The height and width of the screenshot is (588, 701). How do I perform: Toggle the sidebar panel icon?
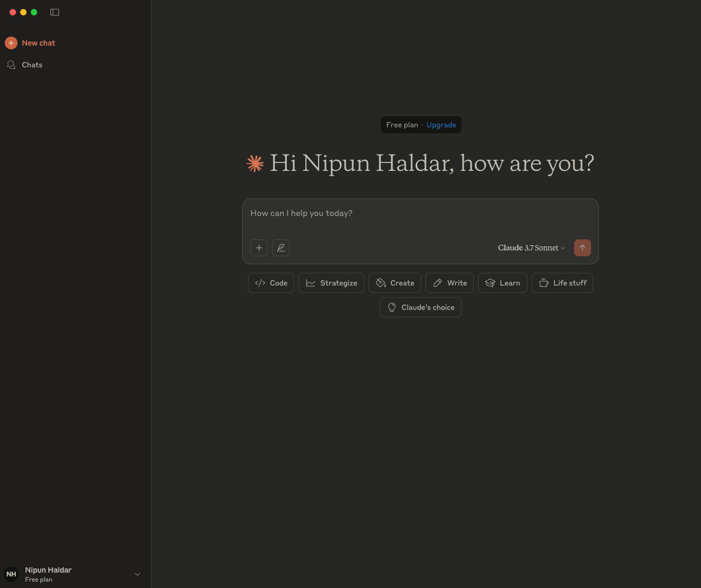[x=55, y=12]
